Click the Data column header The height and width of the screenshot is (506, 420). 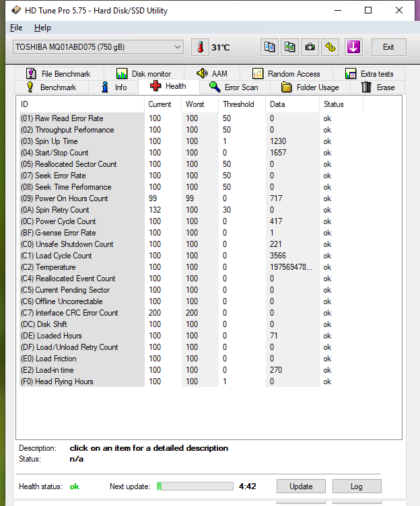pyautogui.click(x=293, y=104)
